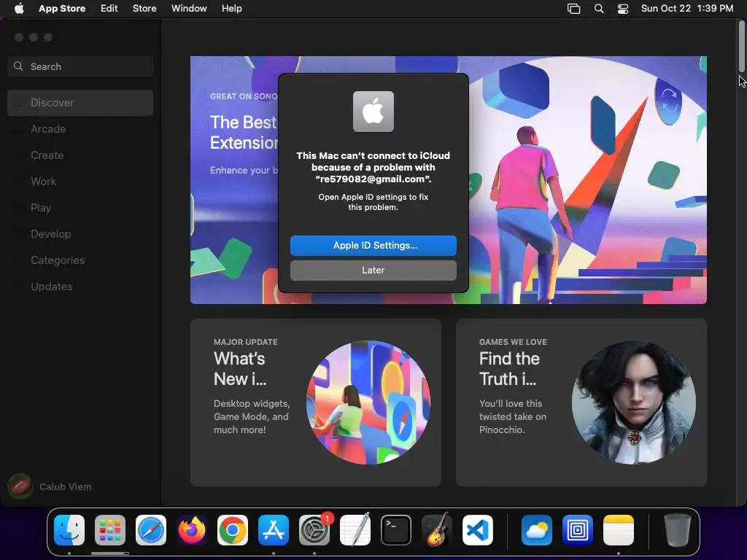Open the App Store menu
Image resolution: width=747 pixels, height=560 pixels.
[x=62, y=9]
